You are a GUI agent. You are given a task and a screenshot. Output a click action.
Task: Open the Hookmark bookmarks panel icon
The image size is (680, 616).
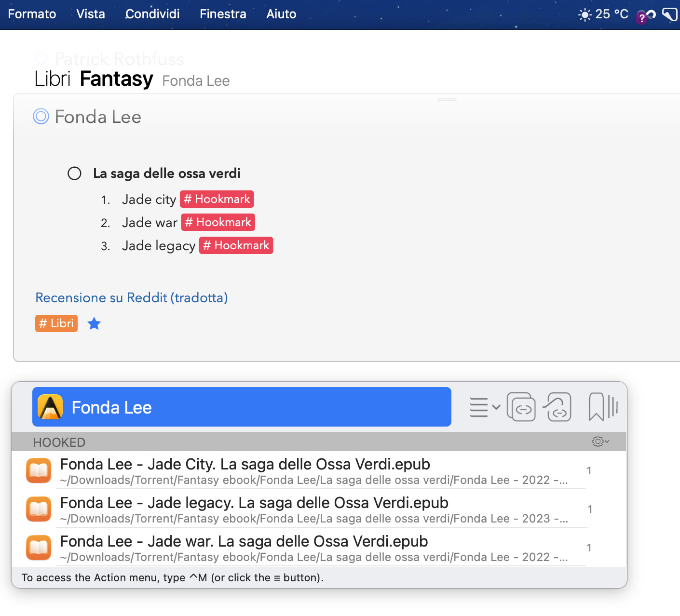(603, 407)
